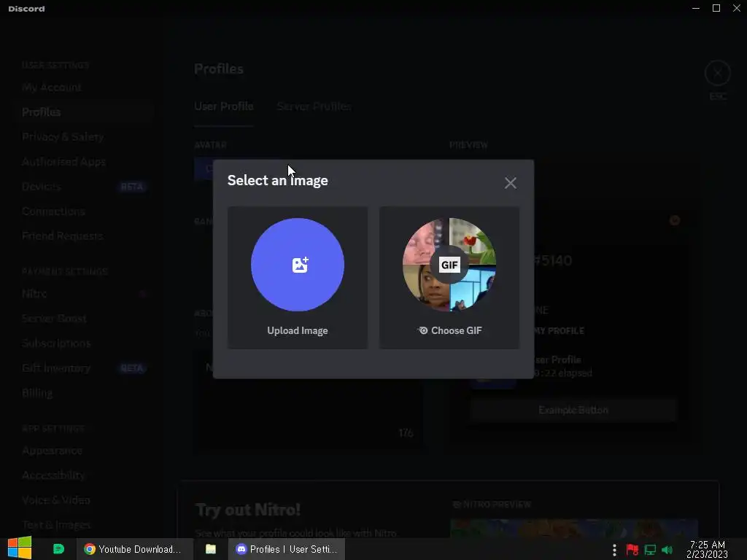Open Accessibility app settings
Image resolution: width=747 pixels, height=560 pixels.
coord(53,475)
